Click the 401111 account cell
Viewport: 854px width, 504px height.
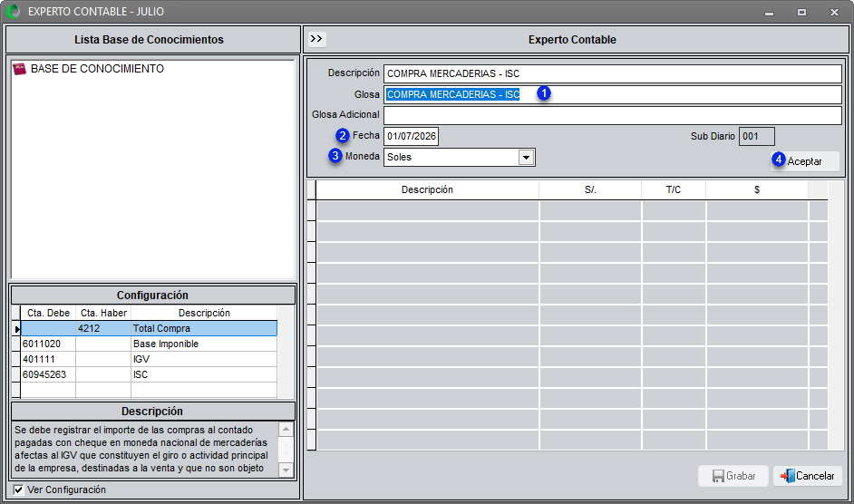pyautogui.click(x=48, y=359)
